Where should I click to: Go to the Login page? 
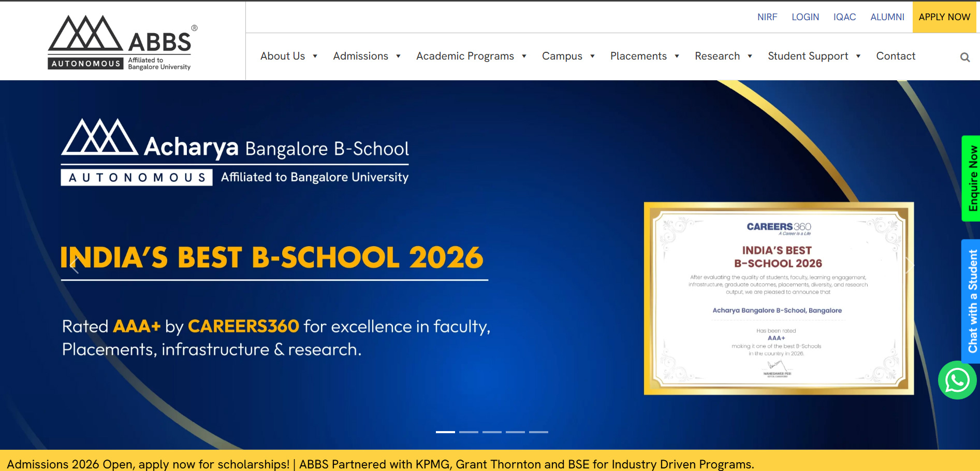coord(805,17)
